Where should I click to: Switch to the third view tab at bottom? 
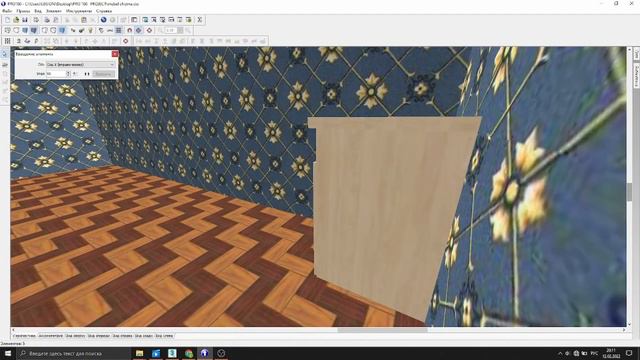coord(76,336)
